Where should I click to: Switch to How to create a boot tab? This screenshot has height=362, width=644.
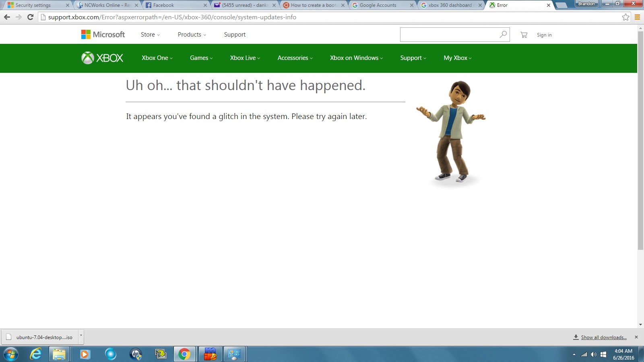coord(314,5)
